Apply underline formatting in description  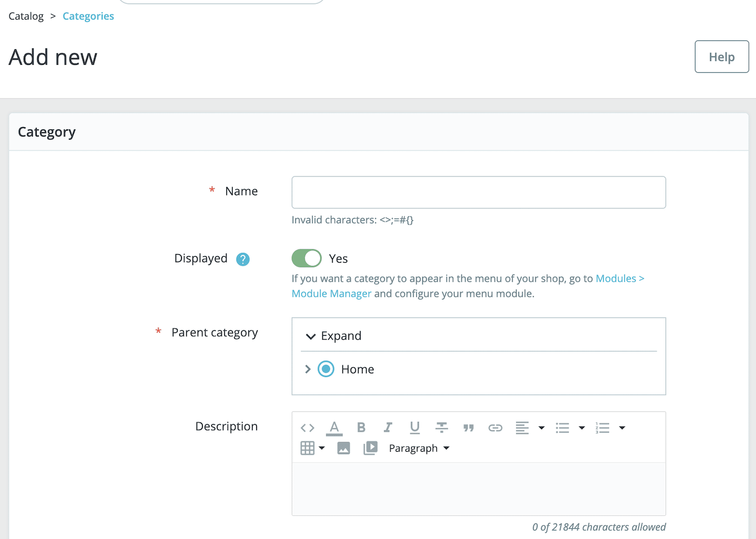coord(415,428)
